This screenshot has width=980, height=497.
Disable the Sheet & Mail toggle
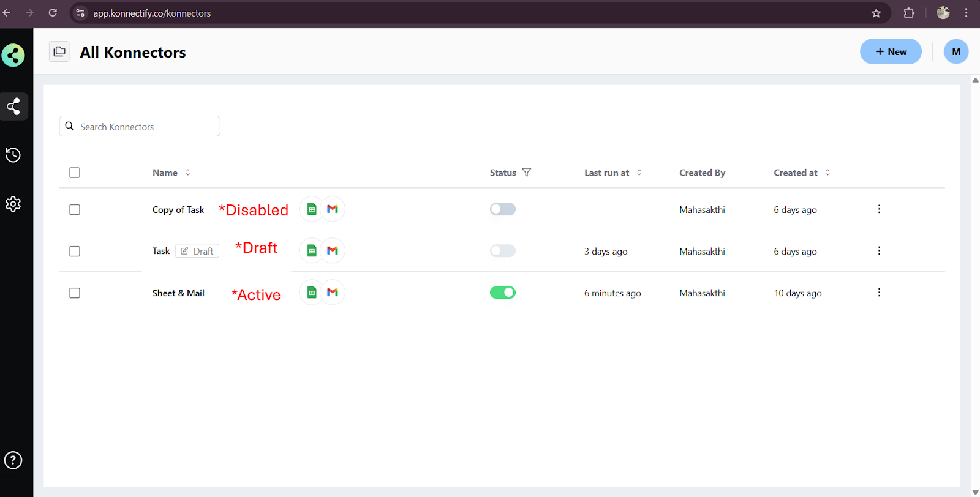click(503, 293)
